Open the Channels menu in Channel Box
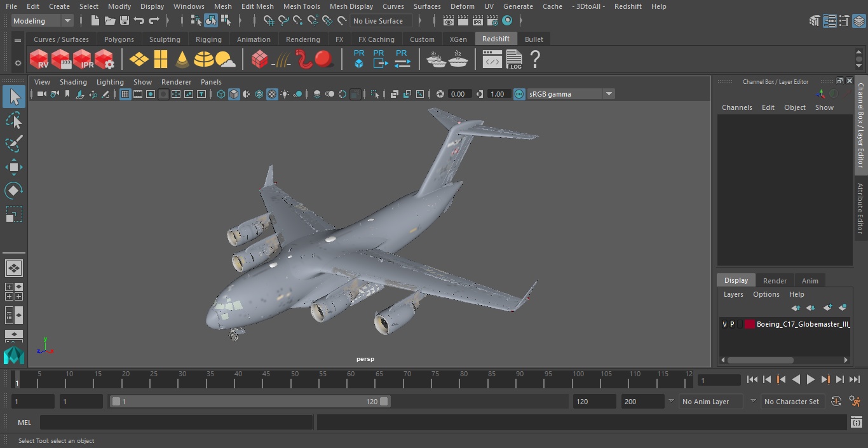The image size is (868, 448). (736, 107)
